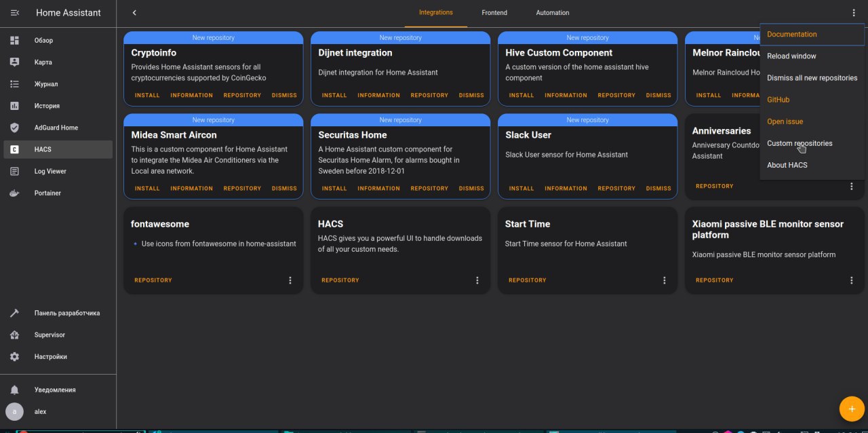View Information for Securitas Home
Image resolution: width=868 pixels, height=433 pixels.
[379, 189]
